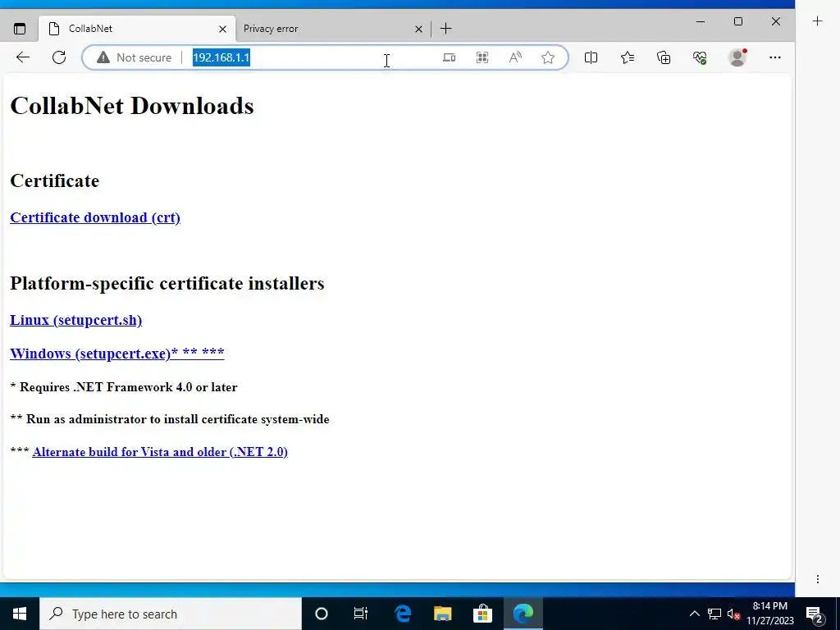Open Microsoft Store from taskbar
The width and height of the screenshot is (840, 630).
(x=482, y=614)
